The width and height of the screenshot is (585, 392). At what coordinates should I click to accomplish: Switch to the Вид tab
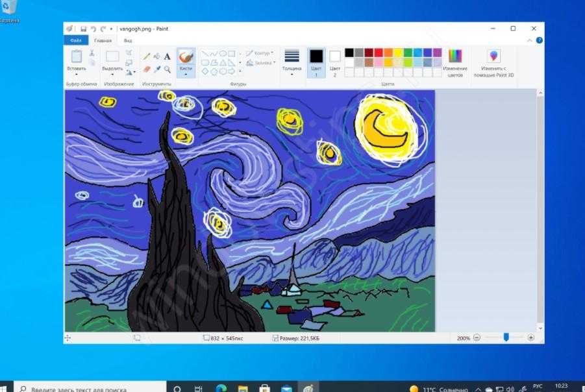[x=128, y=40]
